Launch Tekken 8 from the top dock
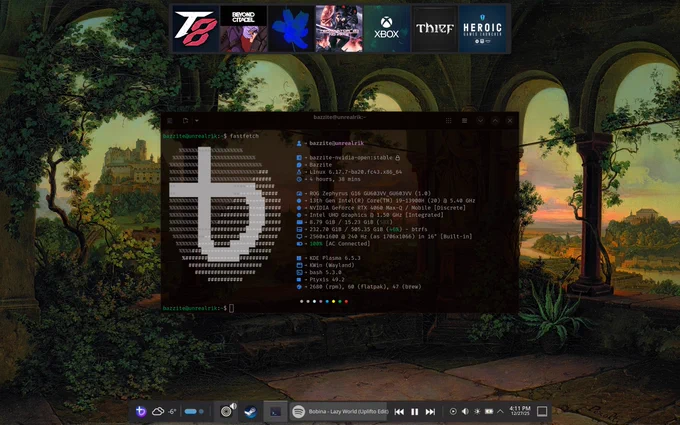The image size is (680, 425). click(x=196, y=29)
